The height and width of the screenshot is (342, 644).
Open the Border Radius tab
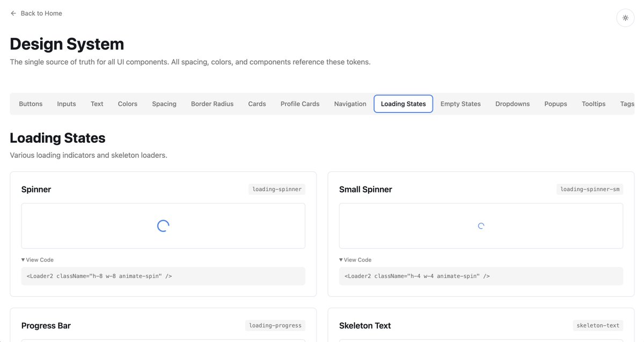(212, 104)
